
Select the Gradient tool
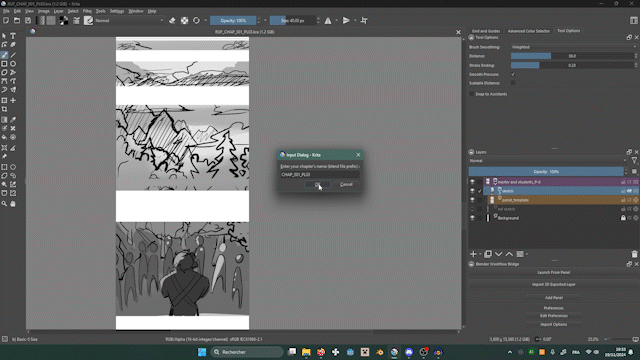point(4,120)
